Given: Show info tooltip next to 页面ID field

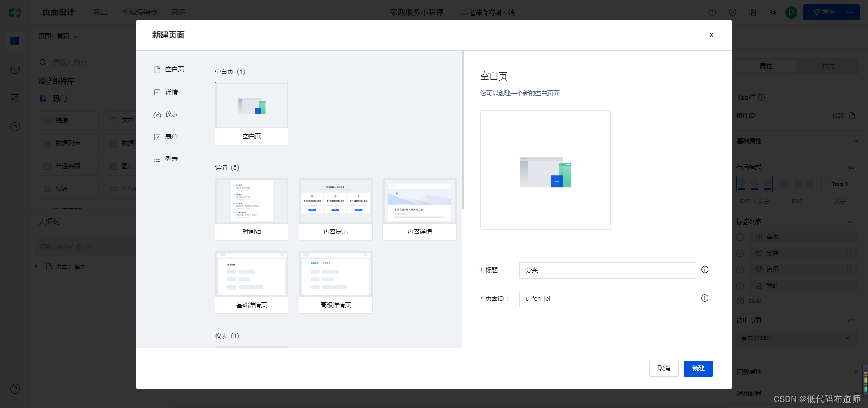Looking at the screenshot, I should point(705,299).
